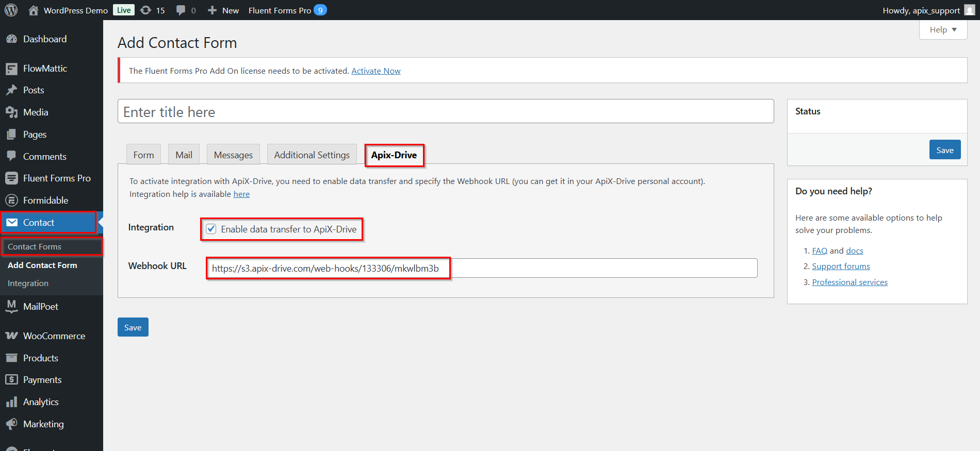Viewport: 980px width, 451px height.
Task: Click the New label in the admin bar
Action: point(231,10)
